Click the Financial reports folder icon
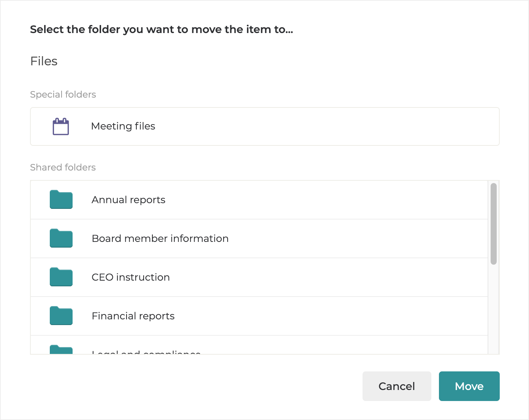529x420 pixels. pyautogui.click(x=61, y=316)
